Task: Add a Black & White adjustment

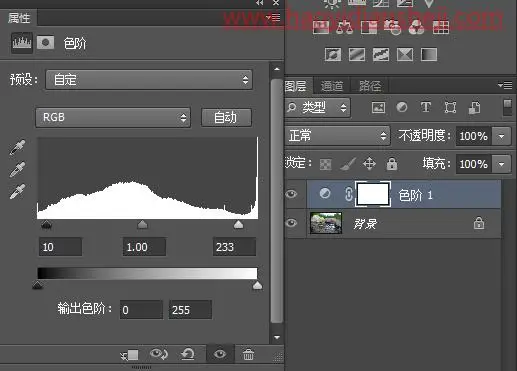Action: [x=369, y=27]
